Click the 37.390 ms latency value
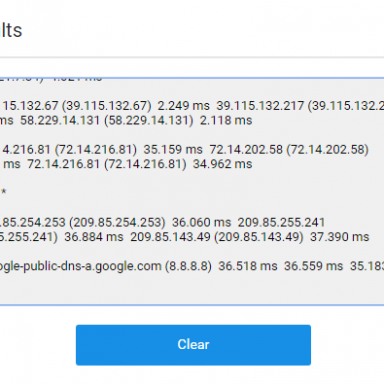The height and width of the screenshot is (384, 384). 340,237
